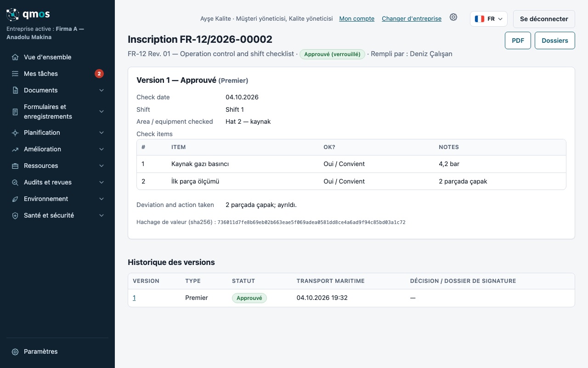
Task: Click the gear icon beside Paramètres
Action: point(15,351)
